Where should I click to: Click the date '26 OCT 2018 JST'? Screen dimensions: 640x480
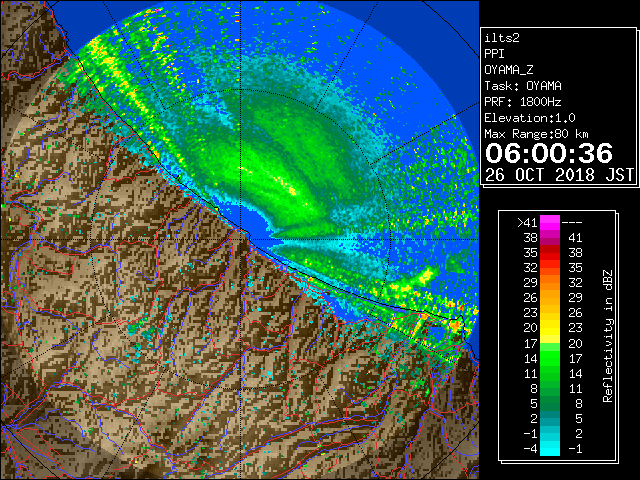pos(559,175)
